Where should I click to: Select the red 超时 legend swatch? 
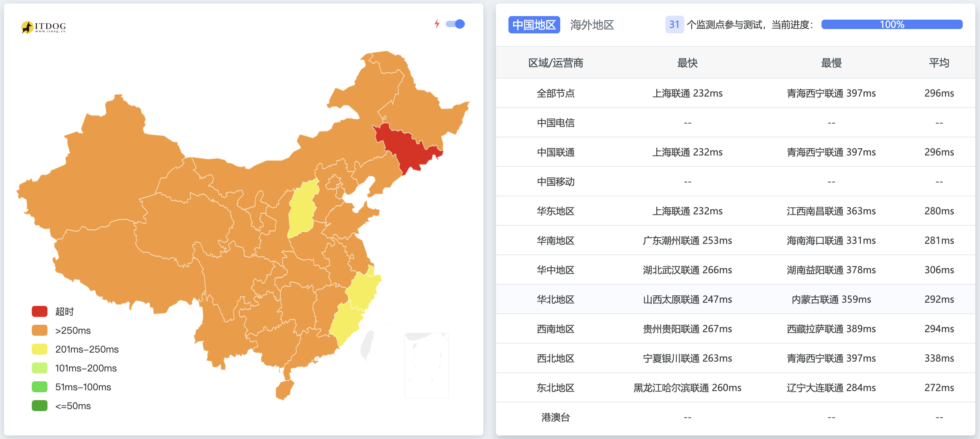click(x=40, y=311)
